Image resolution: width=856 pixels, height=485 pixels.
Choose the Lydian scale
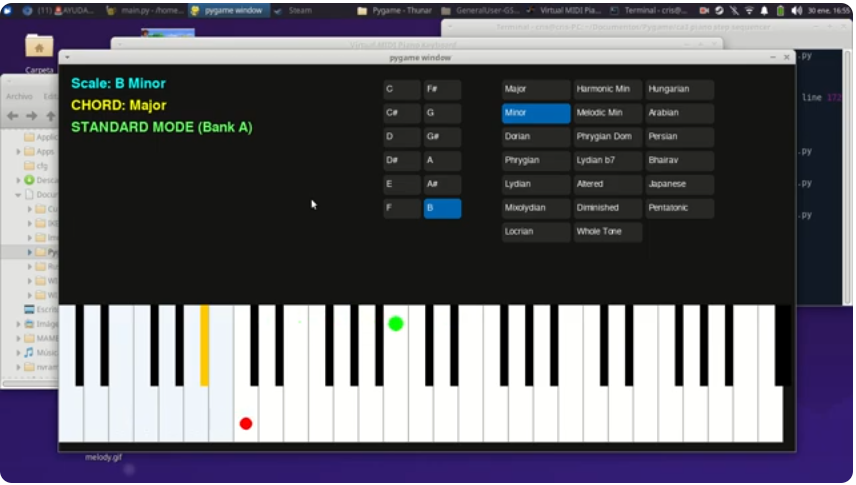pyautogui.click(x=536, y=184)
